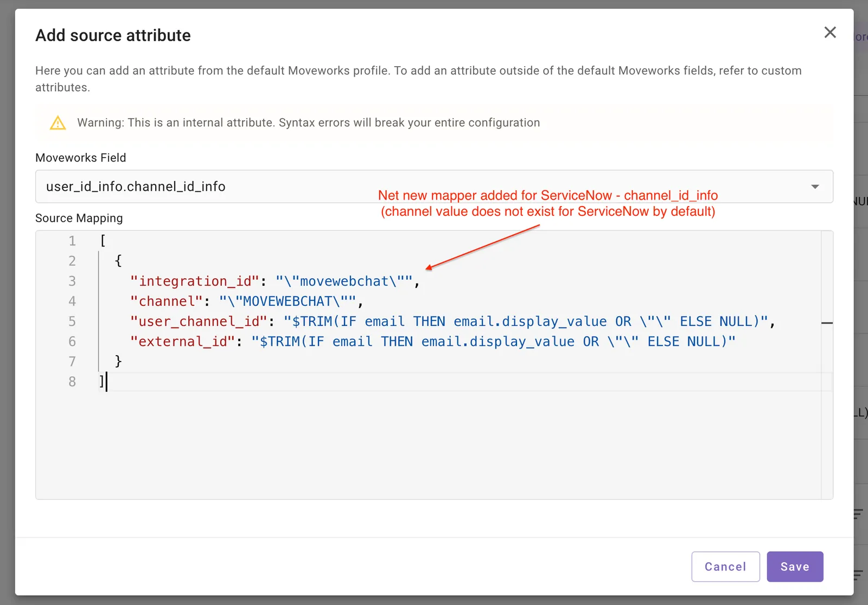
Task: Click the "integration_id" key in the editor
Action: point(195,281)
